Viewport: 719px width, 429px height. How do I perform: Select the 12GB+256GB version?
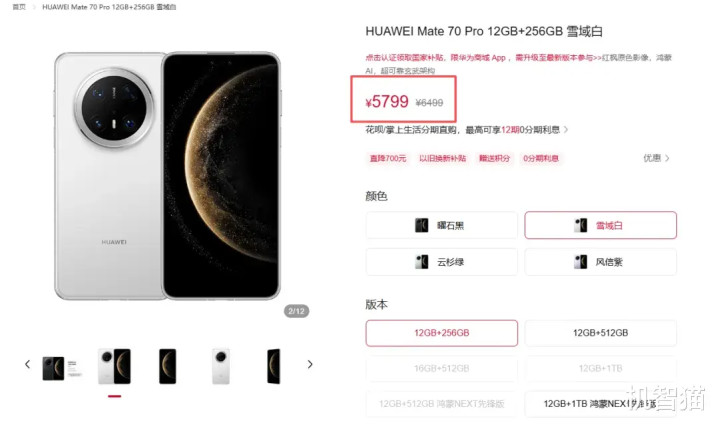click(x=442, y=333)
